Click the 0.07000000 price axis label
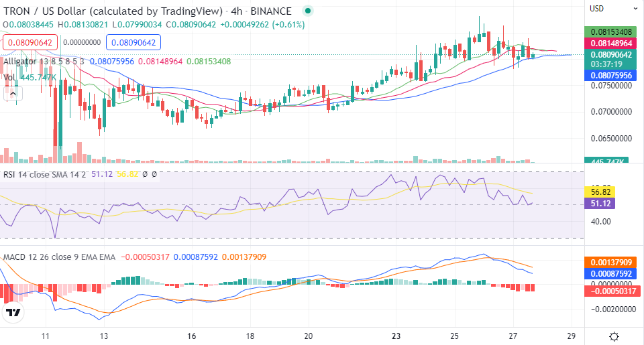Viewport: 644px width, 345px height. point(611,112)
